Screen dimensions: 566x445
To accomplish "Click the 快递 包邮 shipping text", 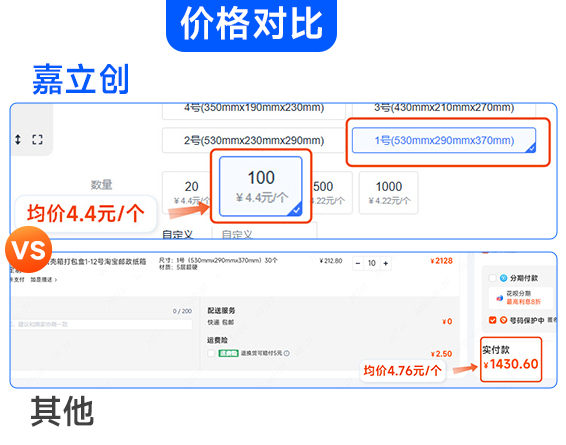I will 221,322.
